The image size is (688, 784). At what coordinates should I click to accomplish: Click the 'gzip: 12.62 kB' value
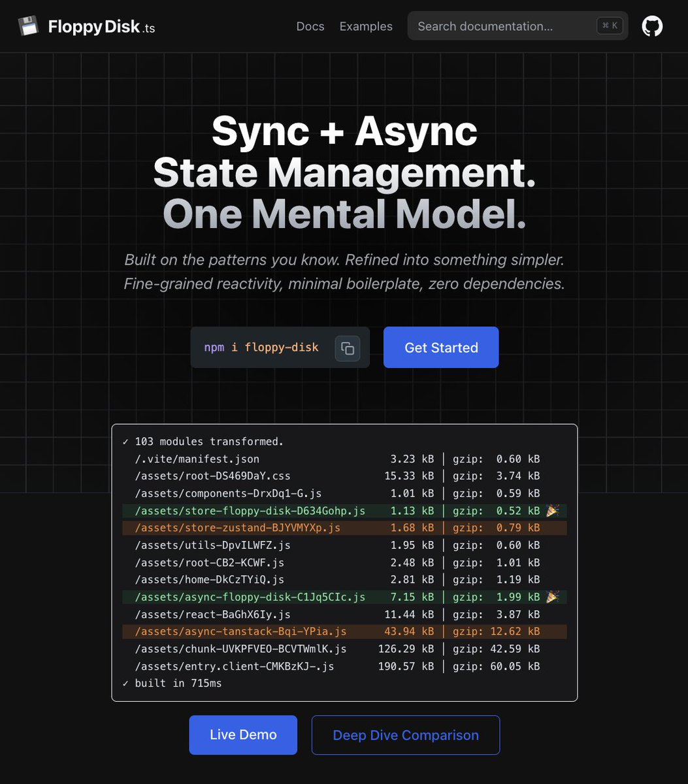coord(497,632)
